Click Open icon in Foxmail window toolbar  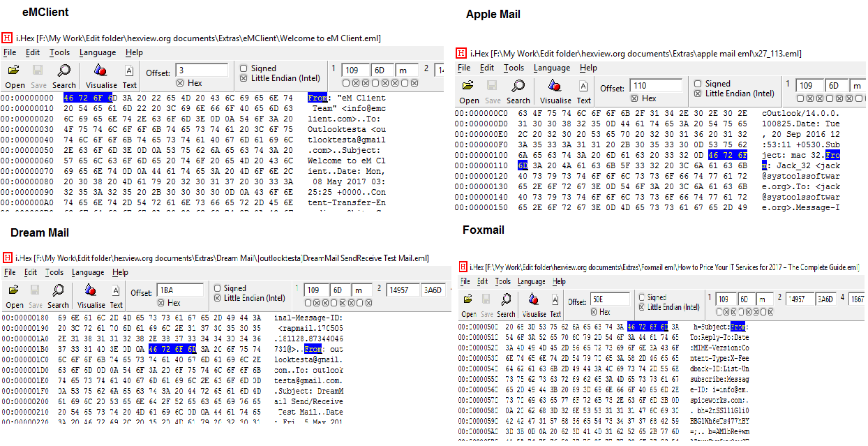tap(468, 299)
